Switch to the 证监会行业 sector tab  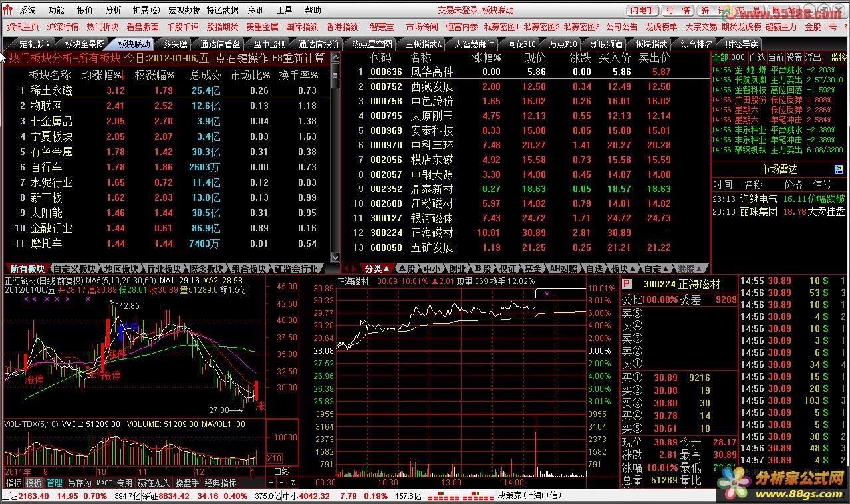(x=296, y=269)
